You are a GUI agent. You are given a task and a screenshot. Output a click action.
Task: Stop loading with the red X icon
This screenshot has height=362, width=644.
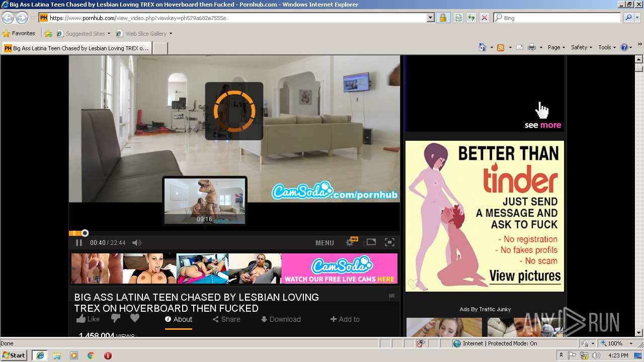point(485,18)
